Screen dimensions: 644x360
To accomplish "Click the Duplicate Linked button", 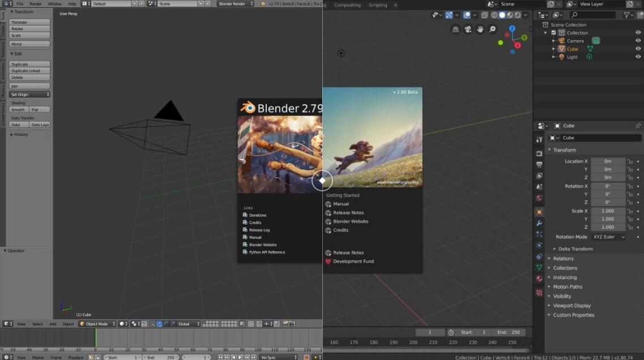I will [29, 71].
